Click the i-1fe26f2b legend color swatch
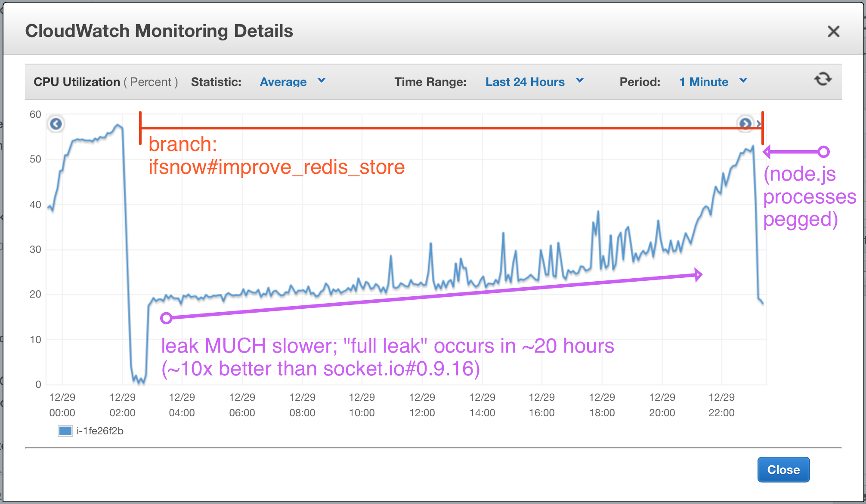The width and height of the screenshot is (866, 504). [65, 431]
